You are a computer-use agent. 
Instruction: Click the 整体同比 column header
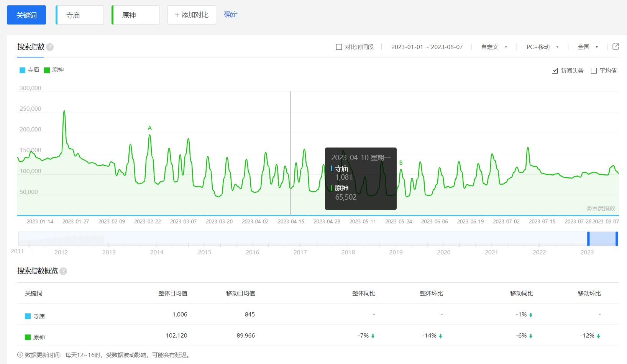[x=364, y=293]
